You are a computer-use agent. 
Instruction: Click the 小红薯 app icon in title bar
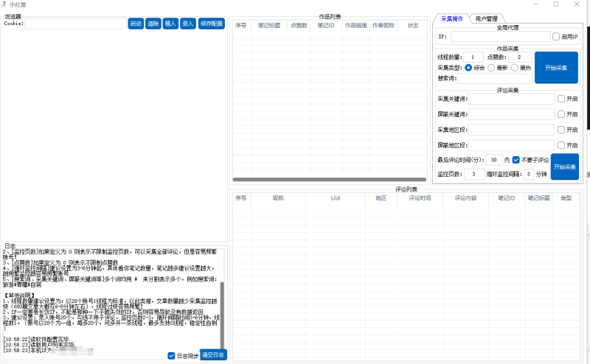[4, 4]
